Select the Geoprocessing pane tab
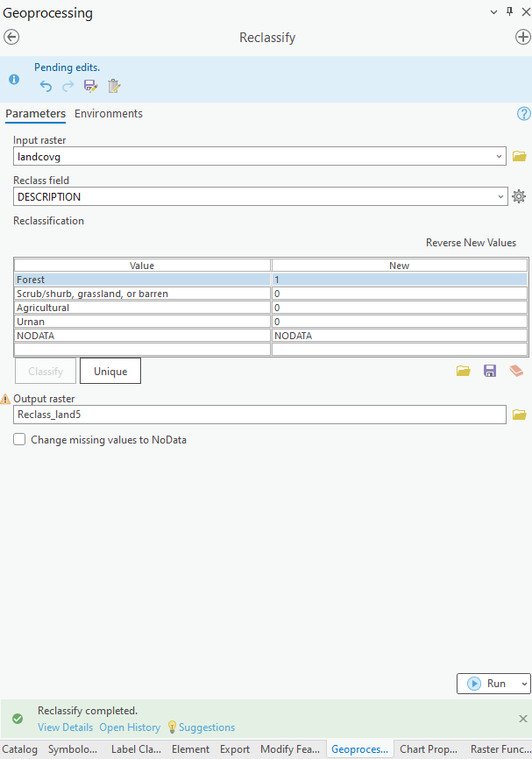Screen dimensions: 532x759 click(x=359, y=749)
